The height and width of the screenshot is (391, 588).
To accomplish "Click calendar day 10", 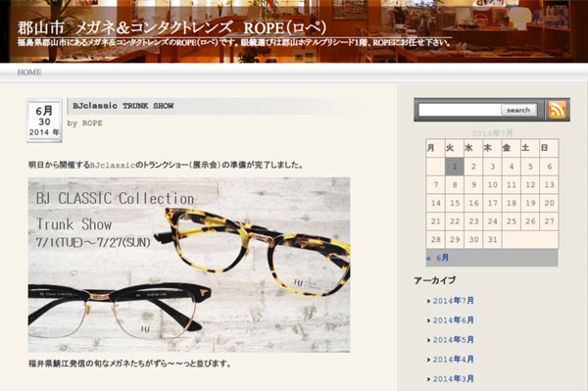I will pyautogui.click(x=492, y=184).
